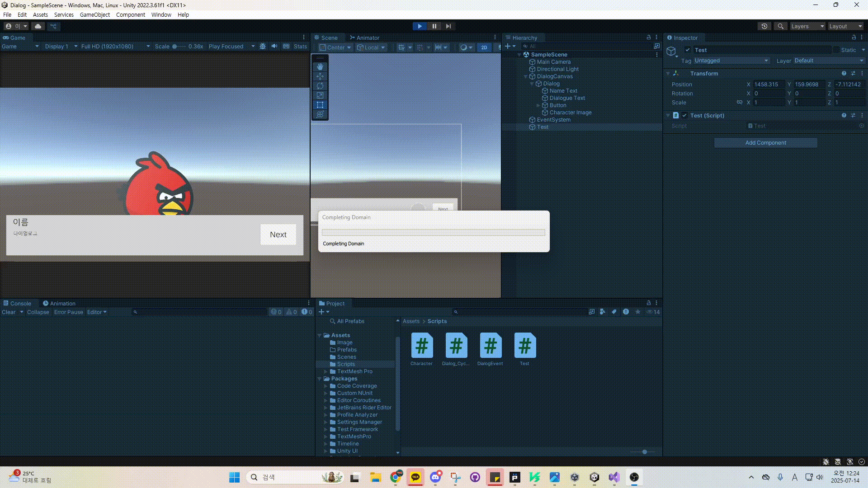Expand the TextMesh Pro folder
868x488 pixels.
click(325, 371)
